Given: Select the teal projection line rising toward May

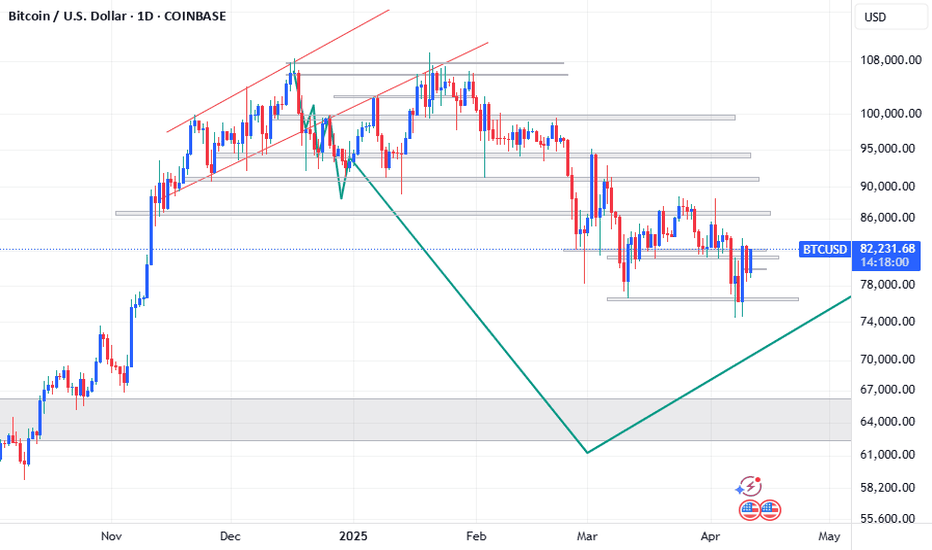Looking at the screenshot, I should 719,375.
